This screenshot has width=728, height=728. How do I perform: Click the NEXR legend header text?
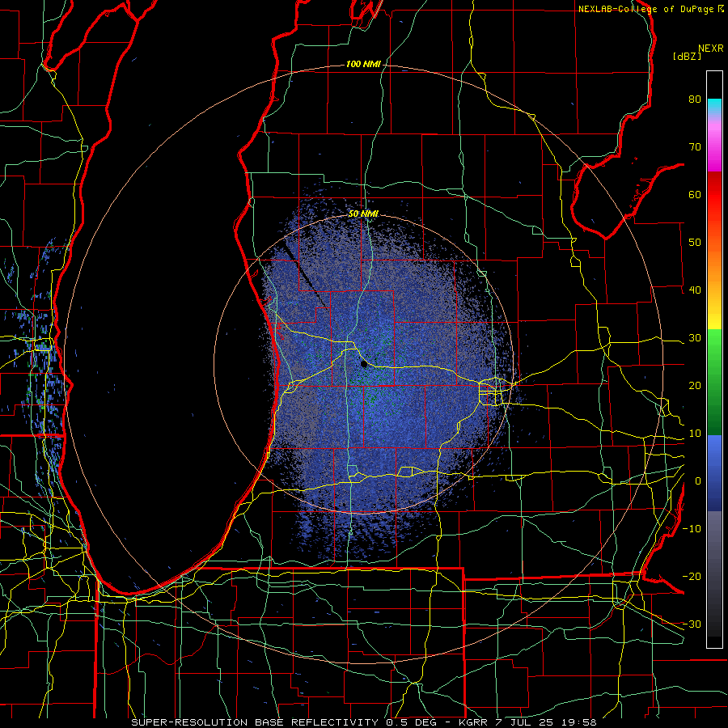click(x=711, y=49)
